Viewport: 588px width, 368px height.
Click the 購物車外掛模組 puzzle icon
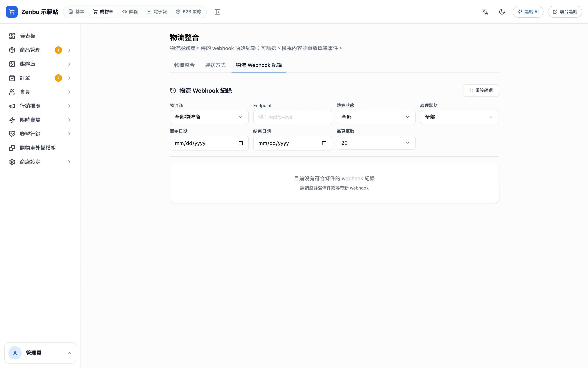pyautogui.click(x=12, y=148)
